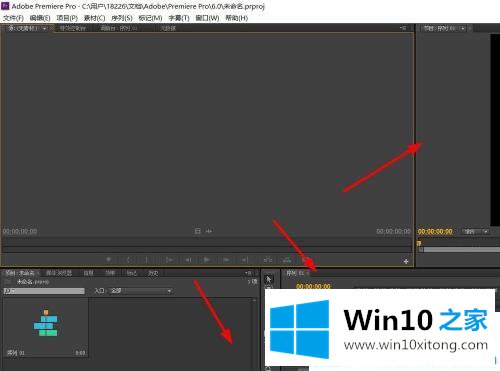The image size is (500, 371).
Task: Open the program monitor zoom level dropdown
Action: tap(476, 231)
